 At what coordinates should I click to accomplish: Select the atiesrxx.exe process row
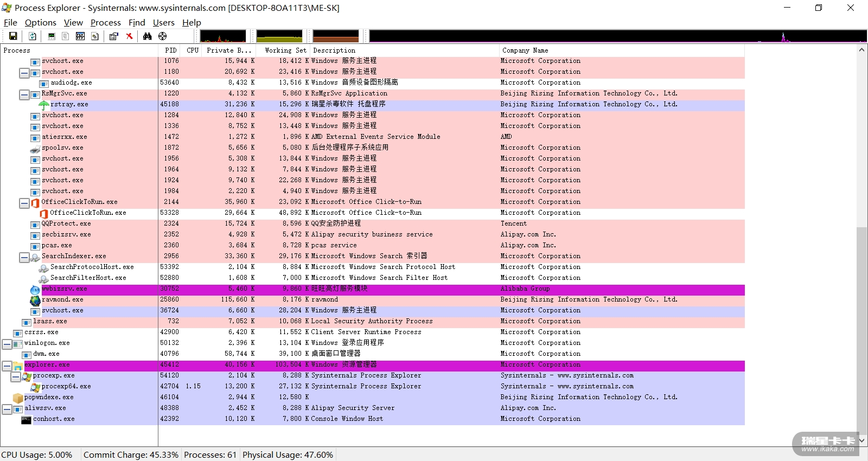pyautogui.click(x=372, y=137)
